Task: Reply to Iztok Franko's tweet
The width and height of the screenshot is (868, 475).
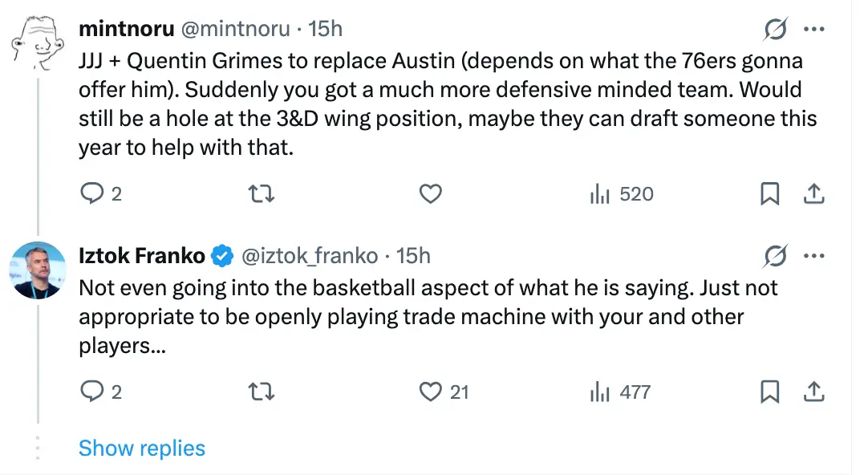Action: pos(91,392)
